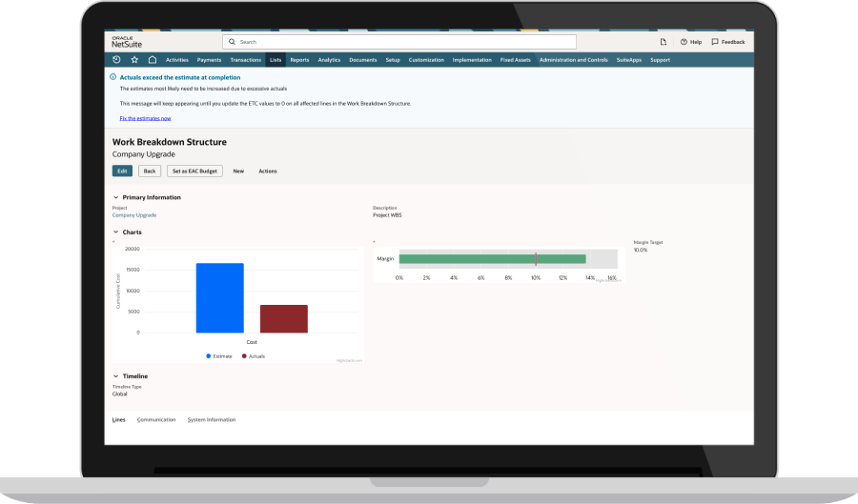Open the Feedback speech bubble icon
The width and height of the screenshot is (858, 504).
pyautogui.click(x=728, y=42)
